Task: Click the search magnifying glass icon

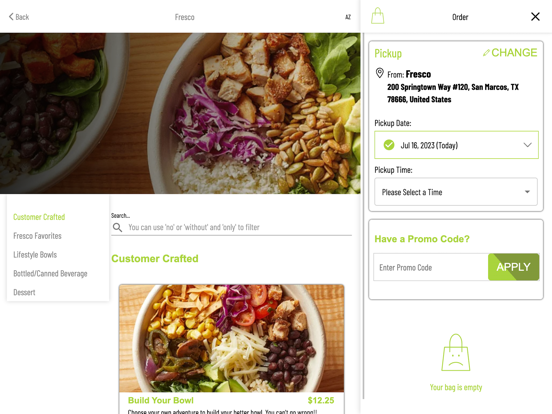Action: 118,227
